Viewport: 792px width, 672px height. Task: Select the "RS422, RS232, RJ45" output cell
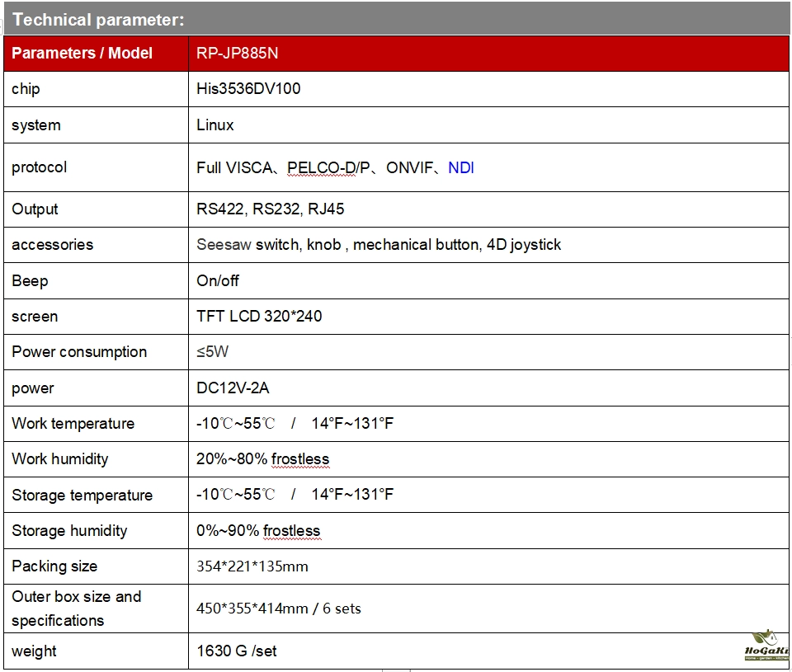pos(271,209)
